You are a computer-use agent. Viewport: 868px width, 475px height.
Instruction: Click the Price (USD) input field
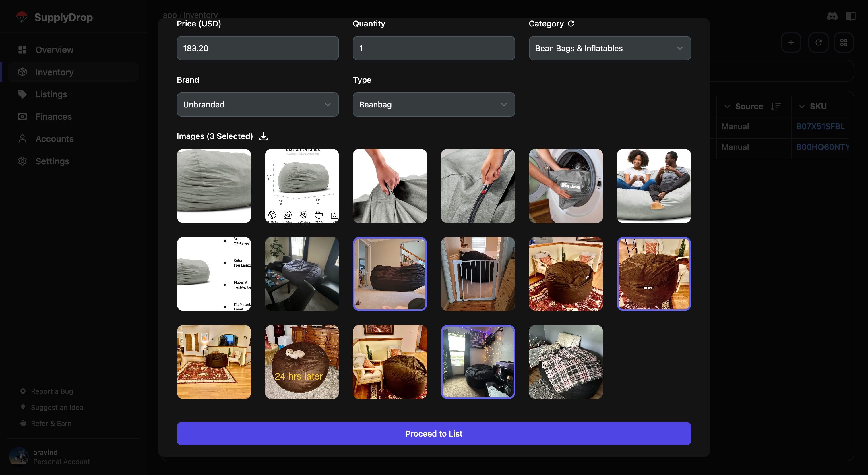(257, 48)
